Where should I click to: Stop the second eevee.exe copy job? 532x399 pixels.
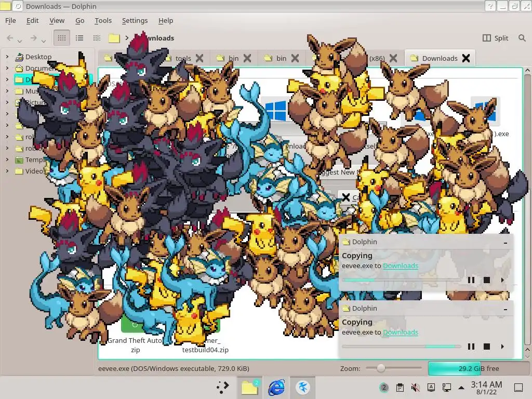point(486,347)
